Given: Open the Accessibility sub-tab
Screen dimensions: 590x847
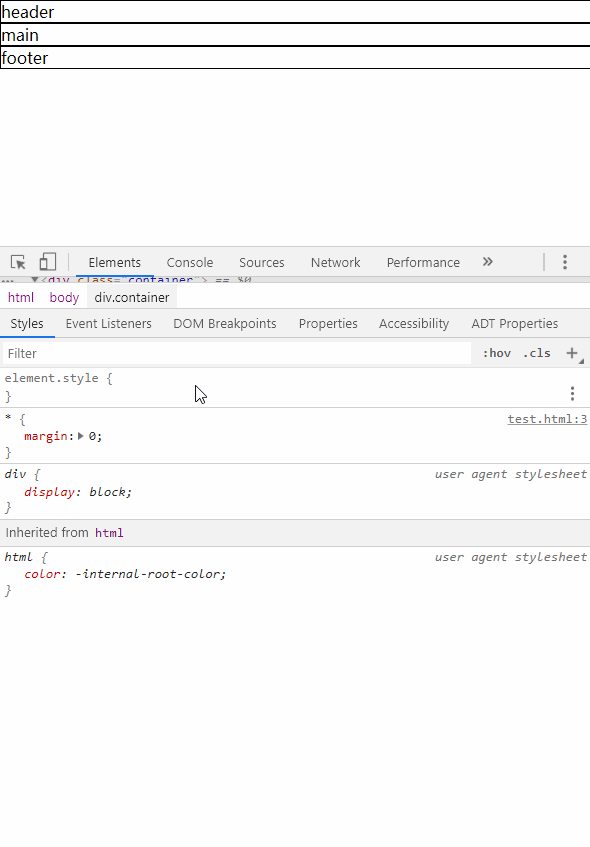Looking at the screenshot, I should coord(414,324).
